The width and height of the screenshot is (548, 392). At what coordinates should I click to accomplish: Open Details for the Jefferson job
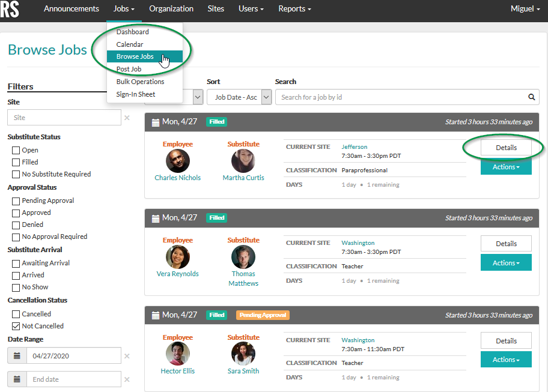(506, 148)
